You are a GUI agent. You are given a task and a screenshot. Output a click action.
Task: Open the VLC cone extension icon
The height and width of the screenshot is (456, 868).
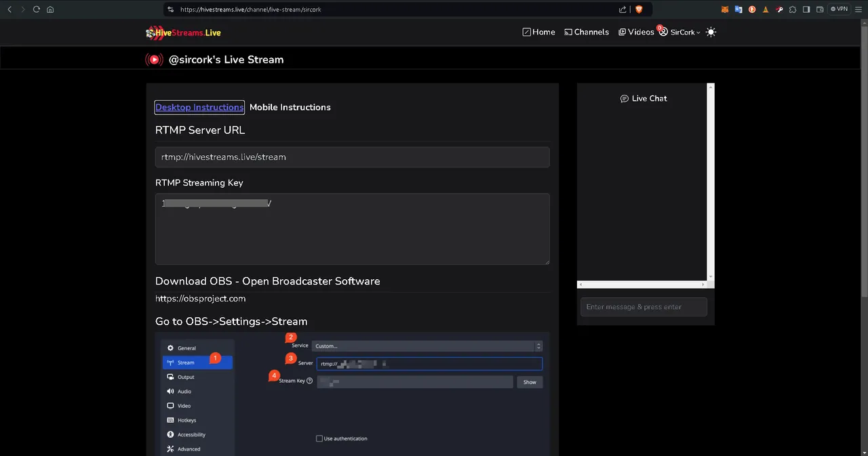pos(766,9)
